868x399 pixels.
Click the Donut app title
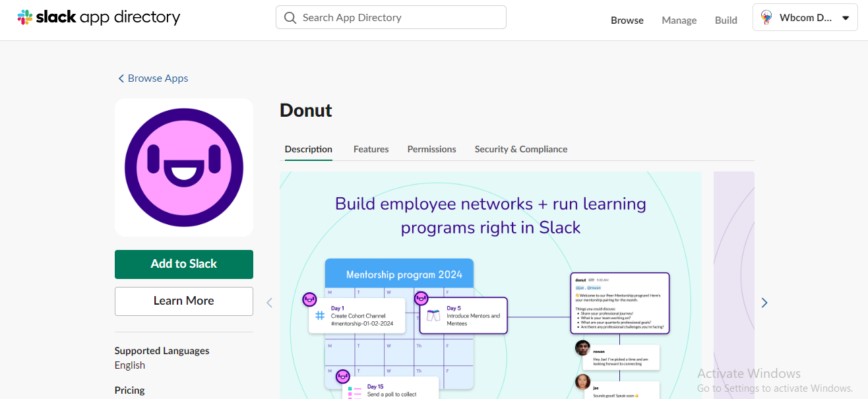[x=306, y=110]
